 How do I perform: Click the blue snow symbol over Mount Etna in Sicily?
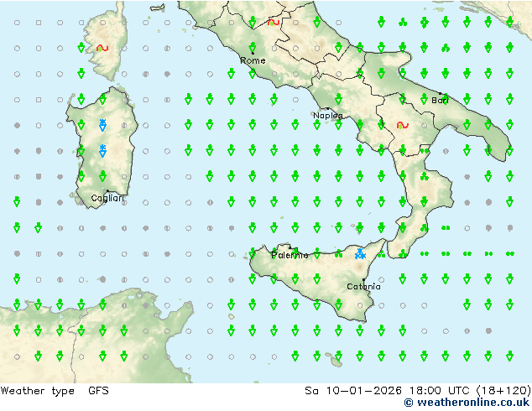(360, 253)
